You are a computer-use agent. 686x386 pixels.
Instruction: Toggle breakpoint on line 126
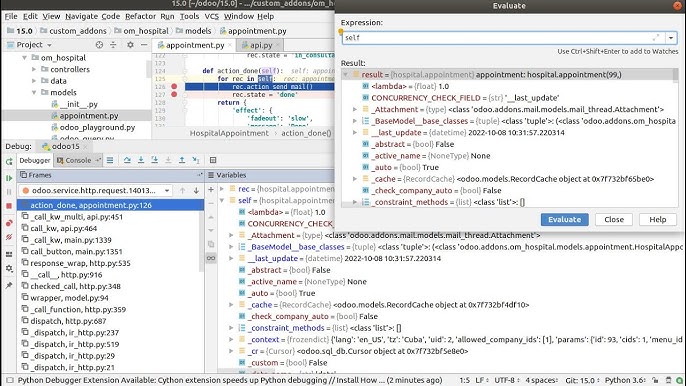[x=174, y=87]
